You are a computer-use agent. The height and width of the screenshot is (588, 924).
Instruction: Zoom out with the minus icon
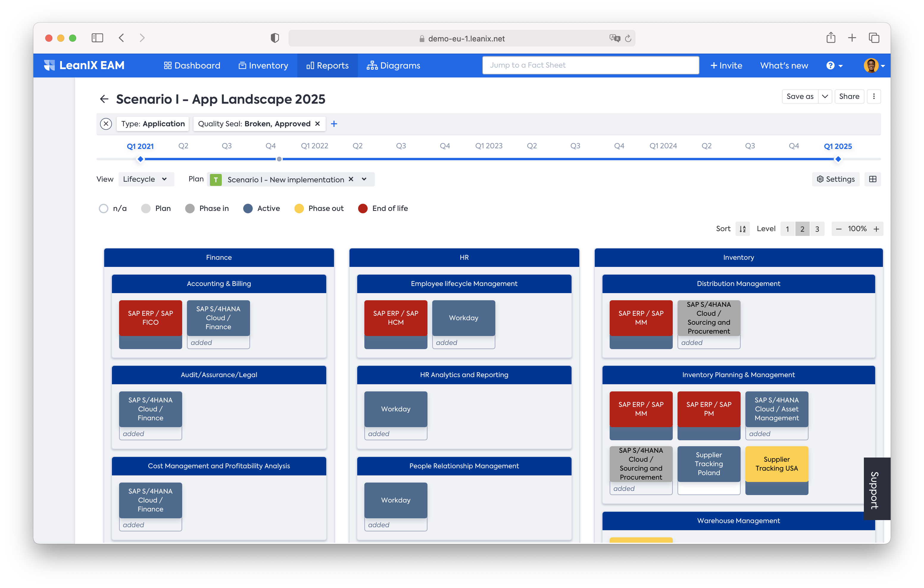pos(839,229)
